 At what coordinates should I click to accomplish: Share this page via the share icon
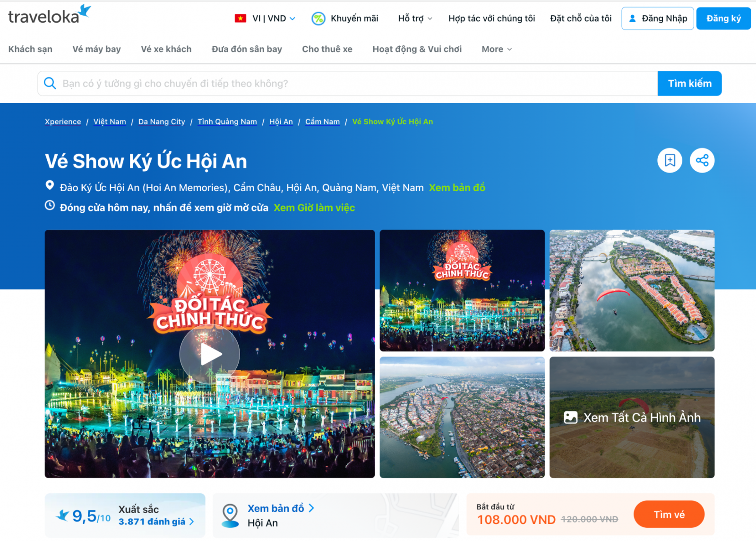tap(702, 160)
